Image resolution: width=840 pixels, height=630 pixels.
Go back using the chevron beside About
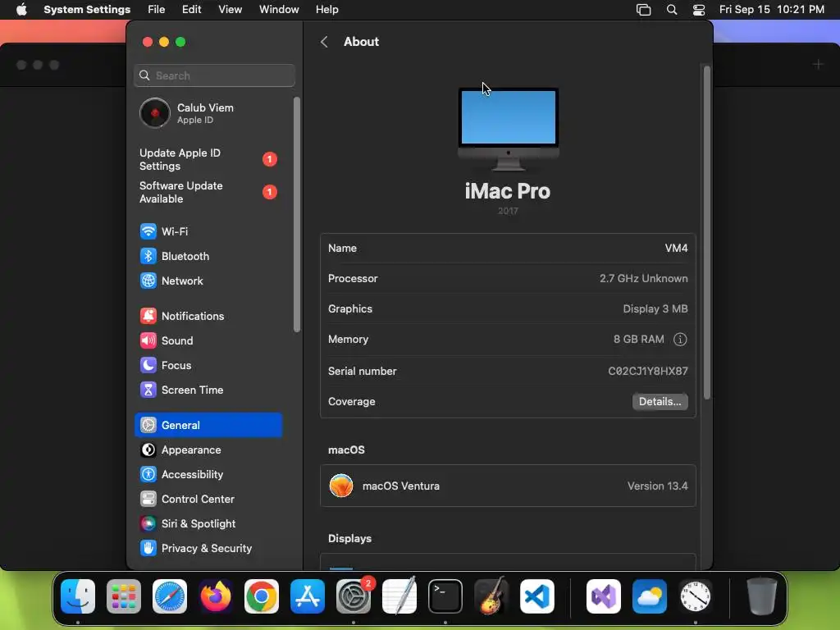click(x=324, y=42)
